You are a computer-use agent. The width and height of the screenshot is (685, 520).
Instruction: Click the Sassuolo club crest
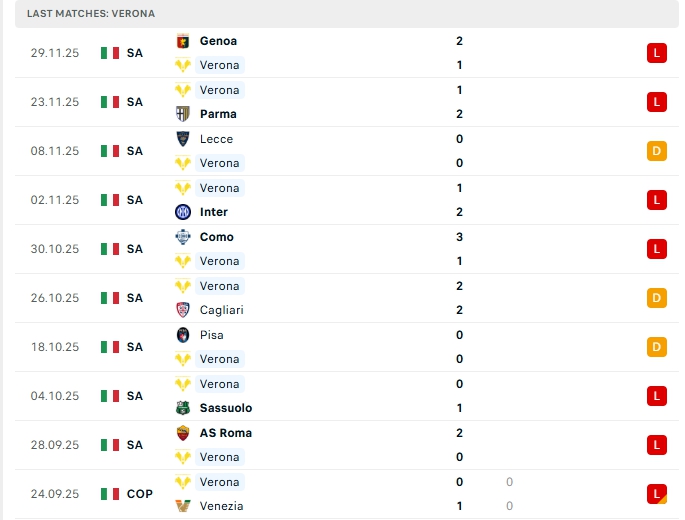[x=182, y=408]
